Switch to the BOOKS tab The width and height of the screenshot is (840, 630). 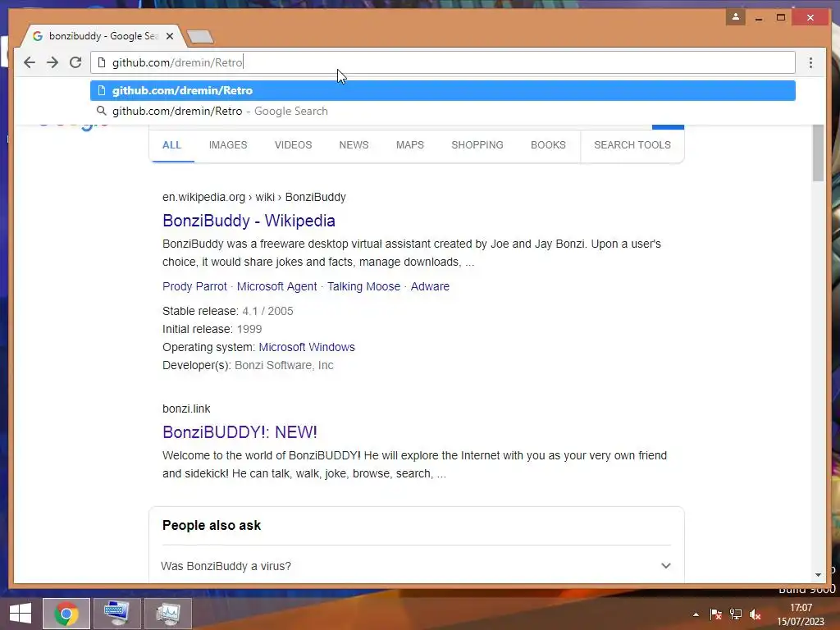548,145
